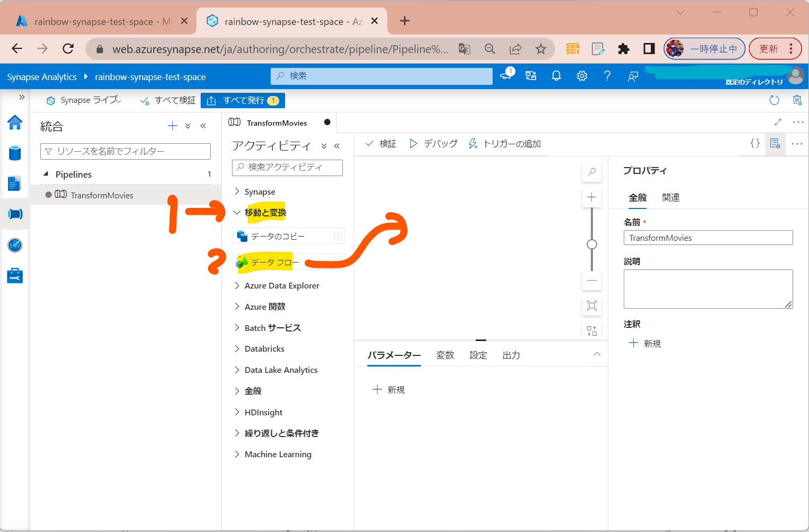Open the feedback icon in header
This screenshot has height=532, width=809.
(633, 76)
